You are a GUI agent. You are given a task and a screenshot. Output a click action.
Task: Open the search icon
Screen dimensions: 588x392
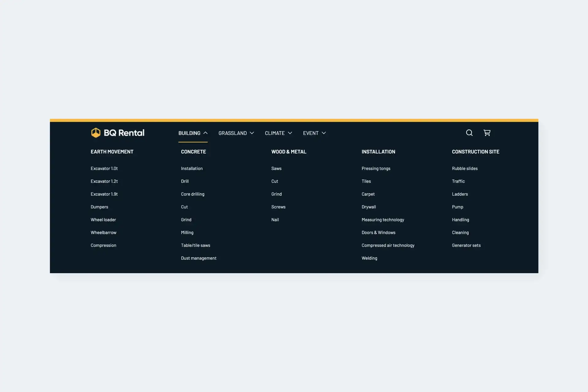pos(469,133)
